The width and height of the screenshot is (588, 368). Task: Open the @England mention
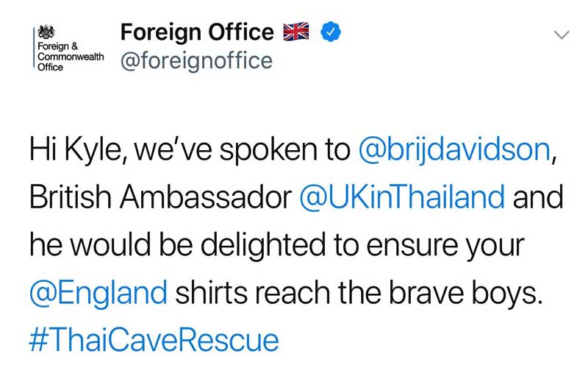point(98,292)
